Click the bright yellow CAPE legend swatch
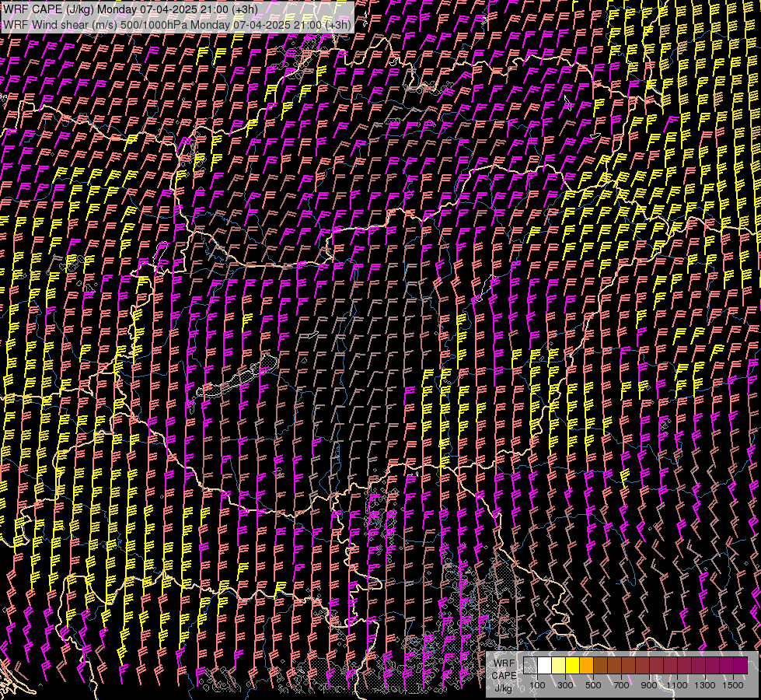The height and width of the screenshot is (700, 761). [x=573, y=665]
